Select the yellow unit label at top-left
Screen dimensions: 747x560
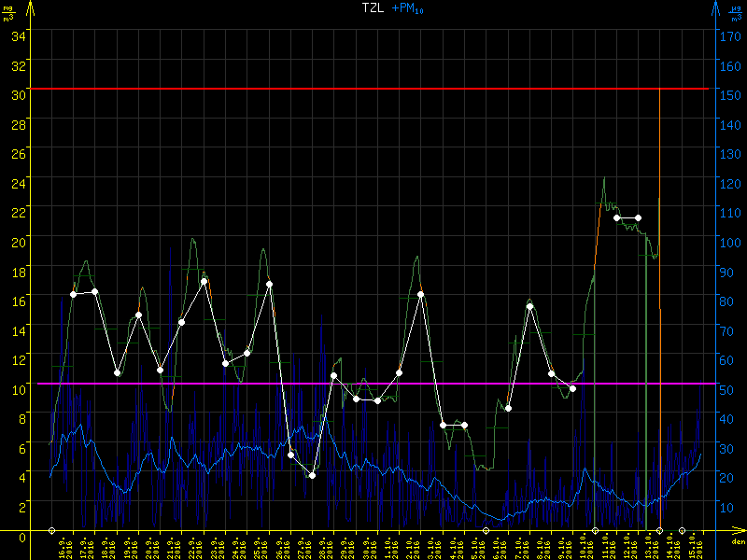[x=10, y=14]
